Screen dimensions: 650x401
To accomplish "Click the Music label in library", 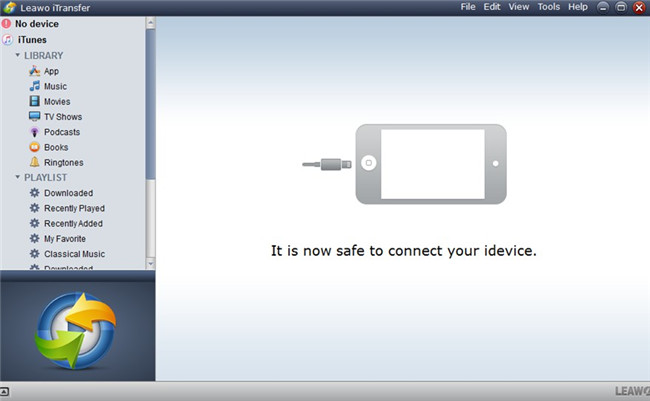I will pyautogui.click(x=55, y=86).
